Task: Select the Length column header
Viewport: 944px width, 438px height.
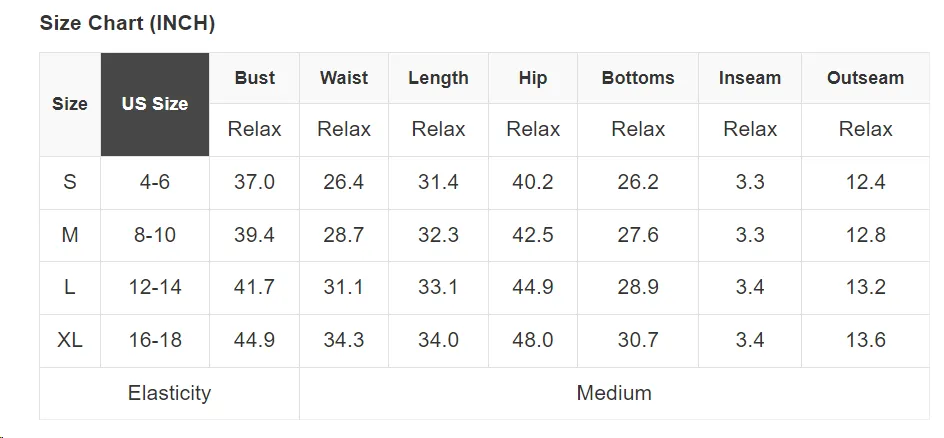Action: tap(438, 78)
